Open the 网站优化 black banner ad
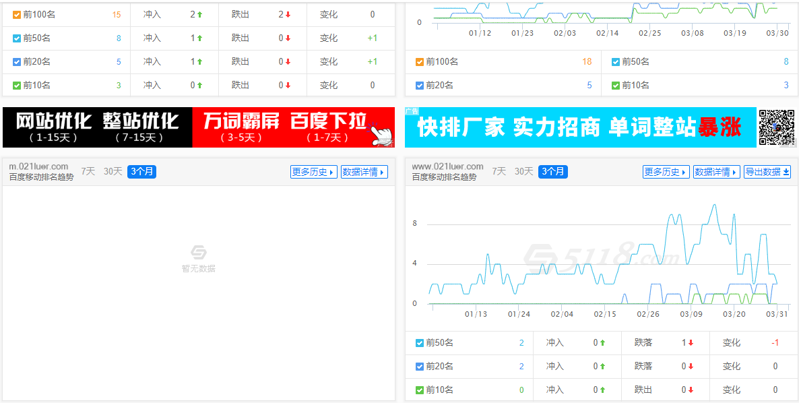Image resolution: width=799 pixels, height=403 pixels. click(x=97, y=127)
